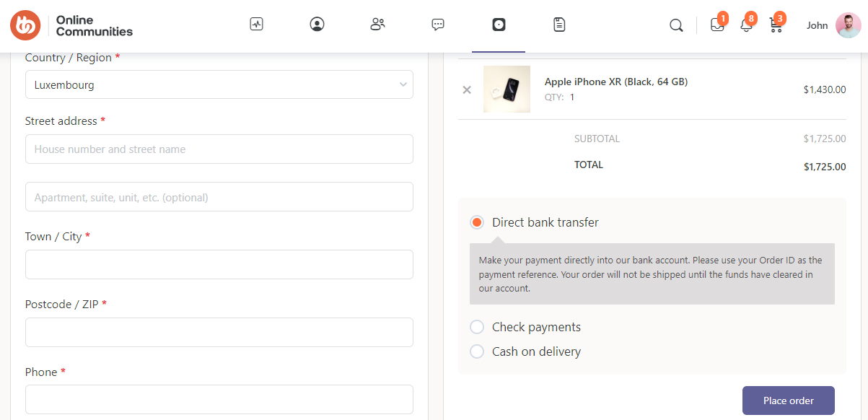Focus the Town / City input field

click(x=219, y=264)
